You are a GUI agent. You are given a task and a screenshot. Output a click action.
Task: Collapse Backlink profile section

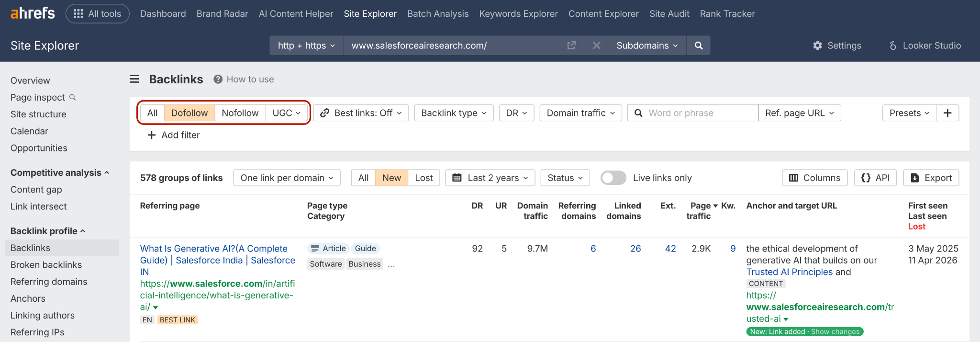point(48,231)
